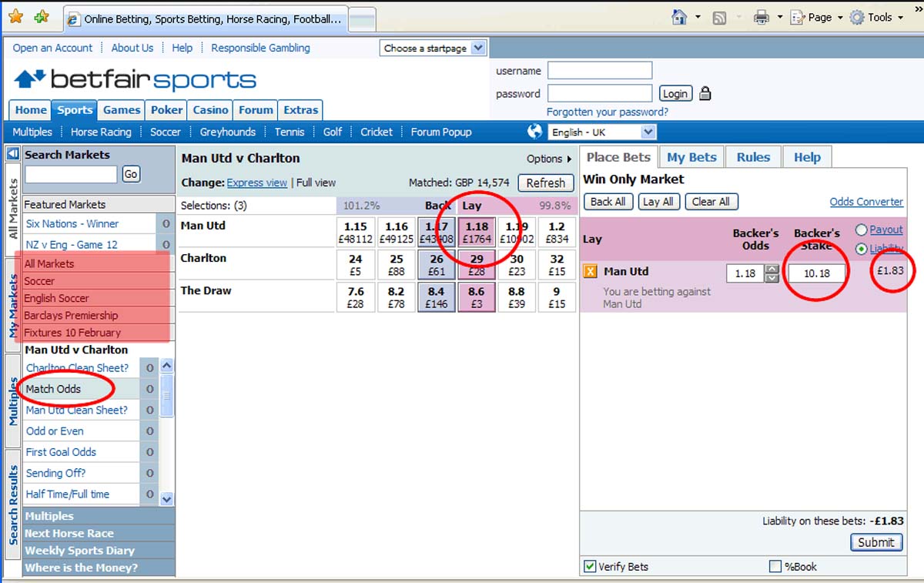
Task: Click Clear All to remove bets
Action: (x=711, y=202)
